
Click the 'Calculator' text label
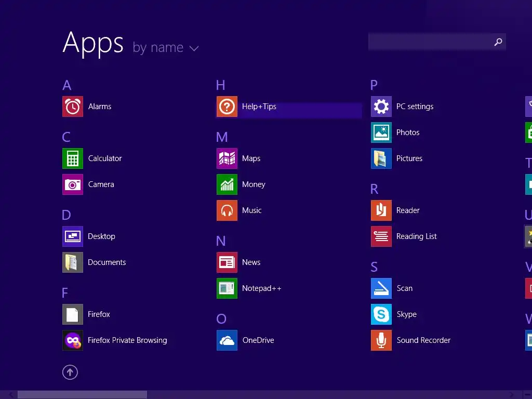click(105, 158)
